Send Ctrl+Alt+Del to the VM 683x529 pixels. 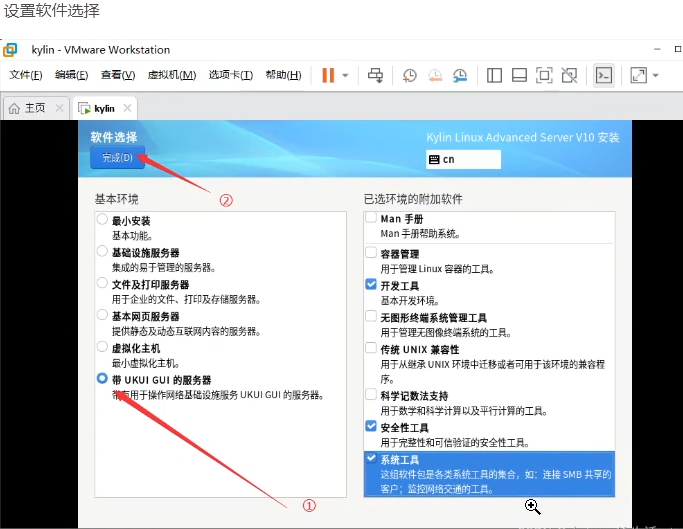(x=375, y=75)
